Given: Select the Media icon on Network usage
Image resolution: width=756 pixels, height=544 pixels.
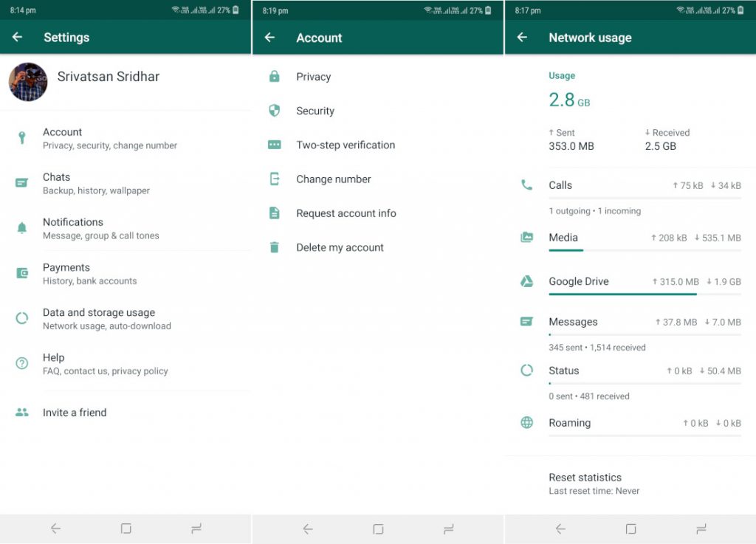Looking at the screenshot, I should coord(526,238).
